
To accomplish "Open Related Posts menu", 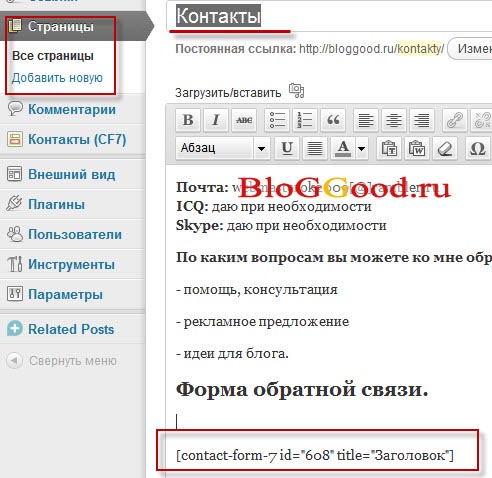I will (x=71, y=329).
